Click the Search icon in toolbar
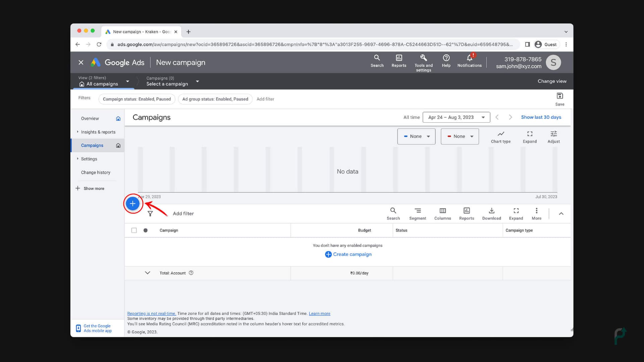 (393, 210)
